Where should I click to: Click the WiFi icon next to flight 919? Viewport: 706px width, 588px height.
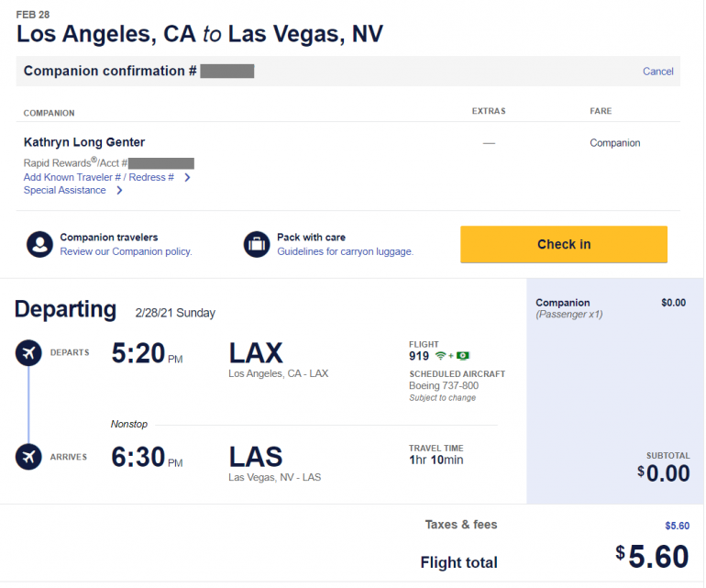coord(441,355)
